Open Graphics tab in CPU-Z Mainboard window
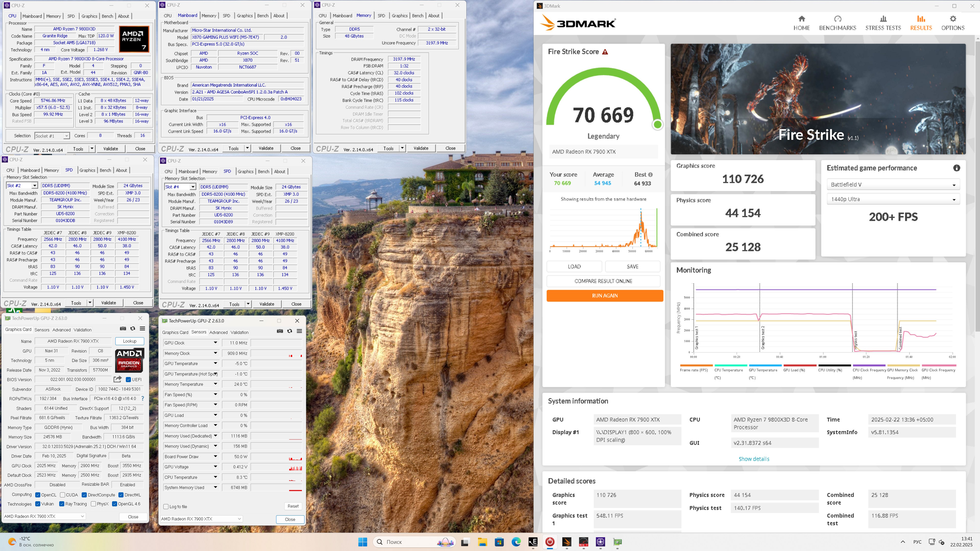 [245, 16]
